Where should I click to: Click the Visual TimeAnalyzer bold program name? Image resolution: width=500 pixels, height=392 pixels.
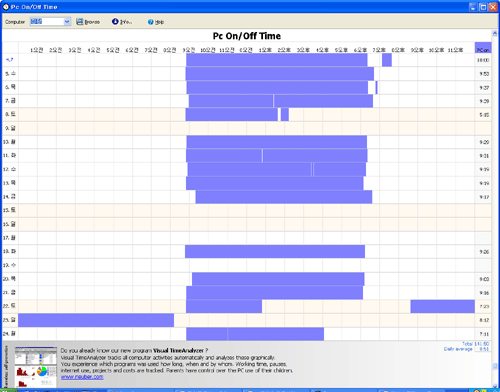[178, 350]
